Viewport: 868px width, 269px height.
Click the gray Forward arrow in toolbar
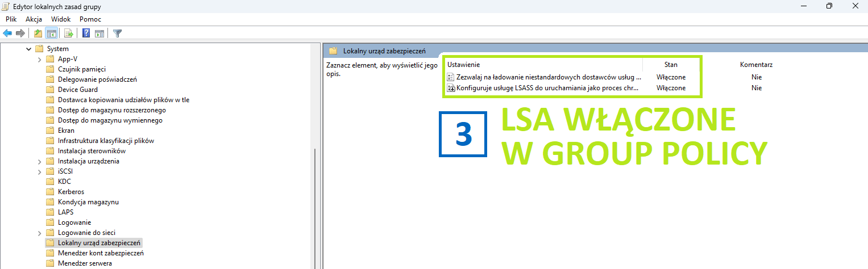tap(20, 33)
